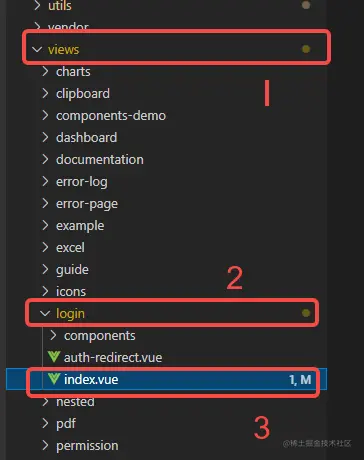The height and width of the screenshot is (460, 364).
Task: Expand the pdf folder chevron
Action: 45,423
